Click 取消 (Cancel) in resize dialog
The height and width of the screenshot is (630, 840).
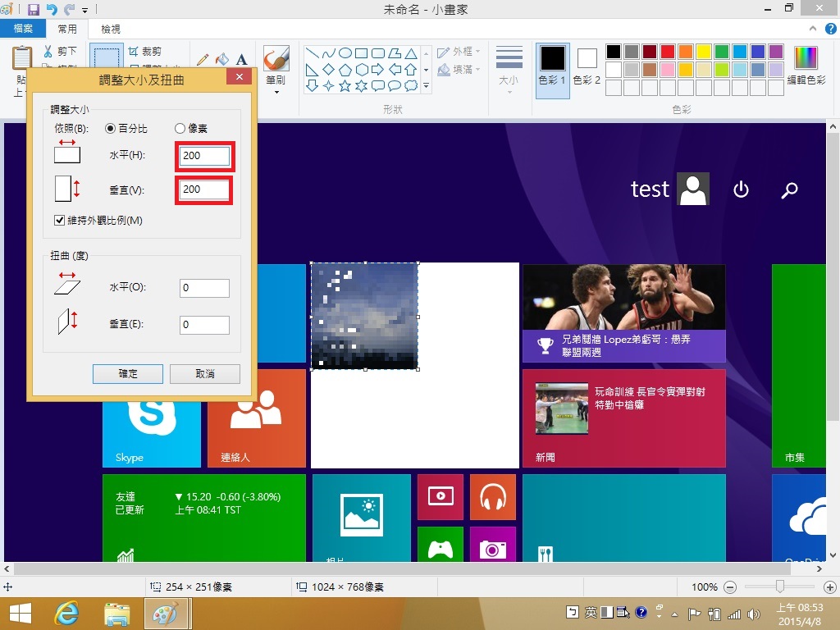coord(204,374)
